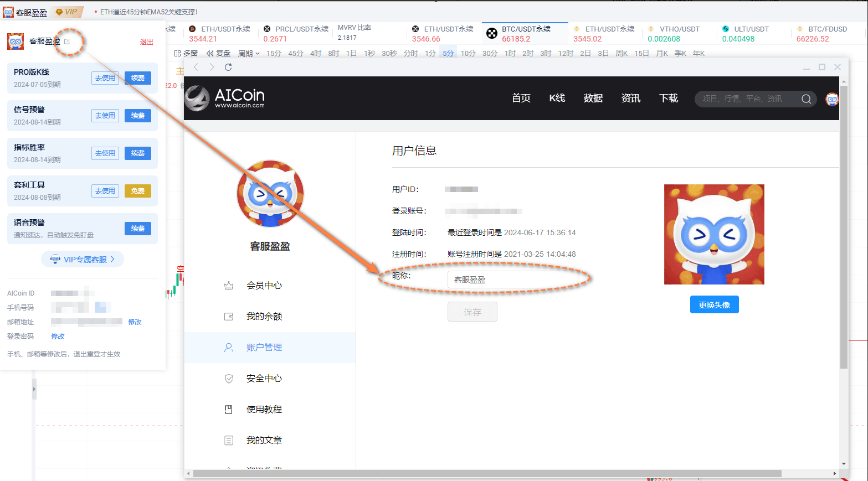
Task: Select the VTHO/USDT ticker tab
Action: 679,34
